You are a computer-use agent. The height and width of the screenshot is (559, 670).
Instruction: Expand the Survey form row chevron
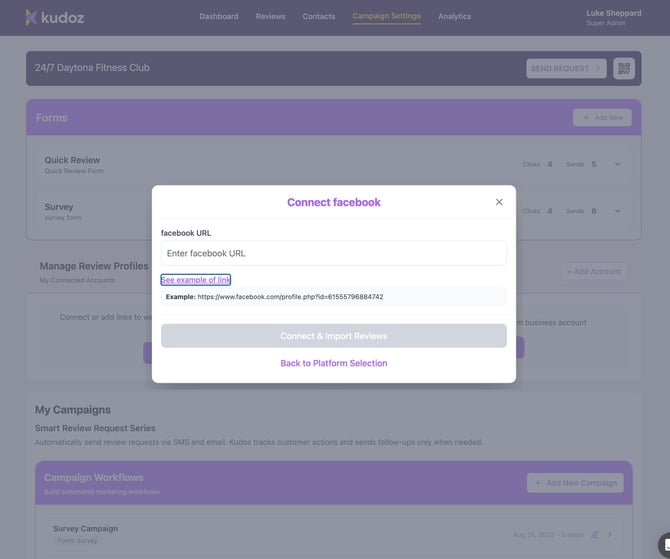pos(617,211)
